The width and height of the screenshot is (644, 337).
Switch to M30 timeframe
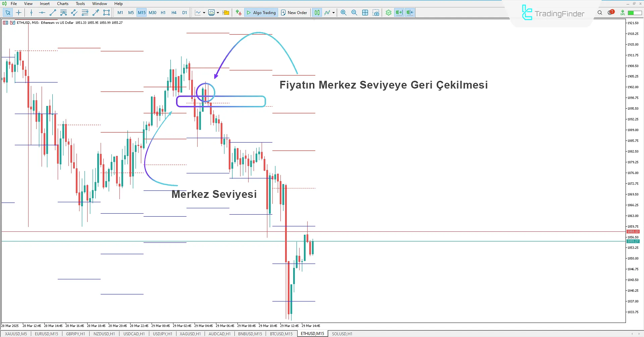pos(152,13)
